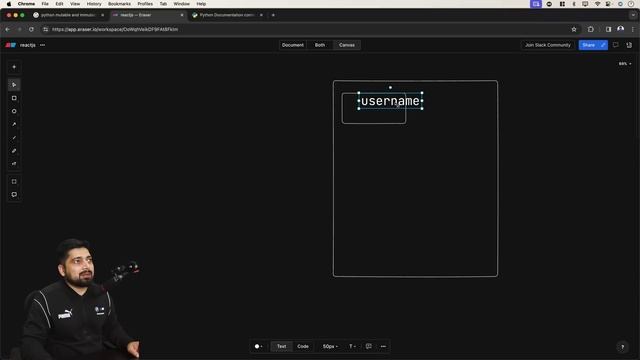Click the Eraser logo icon
The height and width of the screenshot is (360, 640).
click(11, 45)
